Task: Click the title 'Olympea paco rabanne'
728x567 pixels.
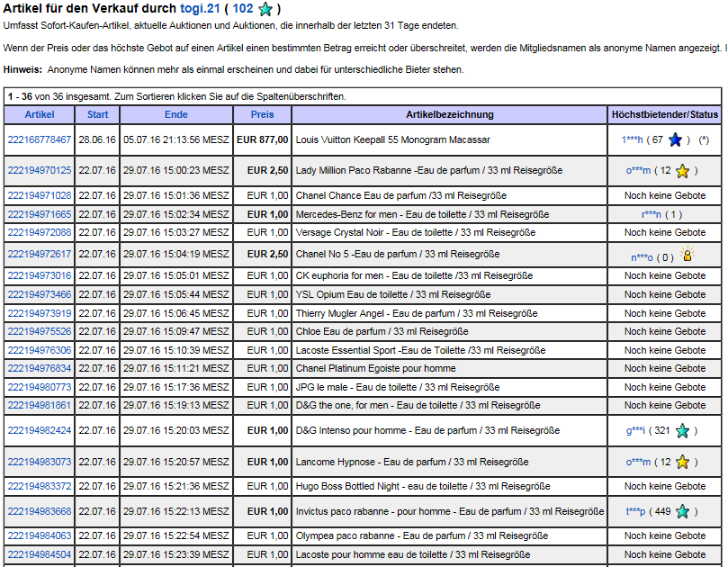Action: pyautogui.click(x=345, y=535)
